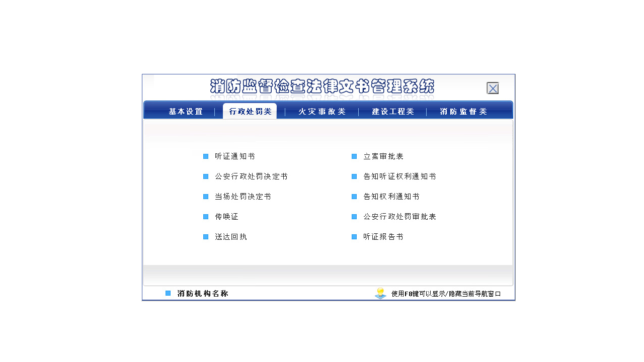The image size is (644, 362).
Task: Close the application window
Action: [493, 87]
